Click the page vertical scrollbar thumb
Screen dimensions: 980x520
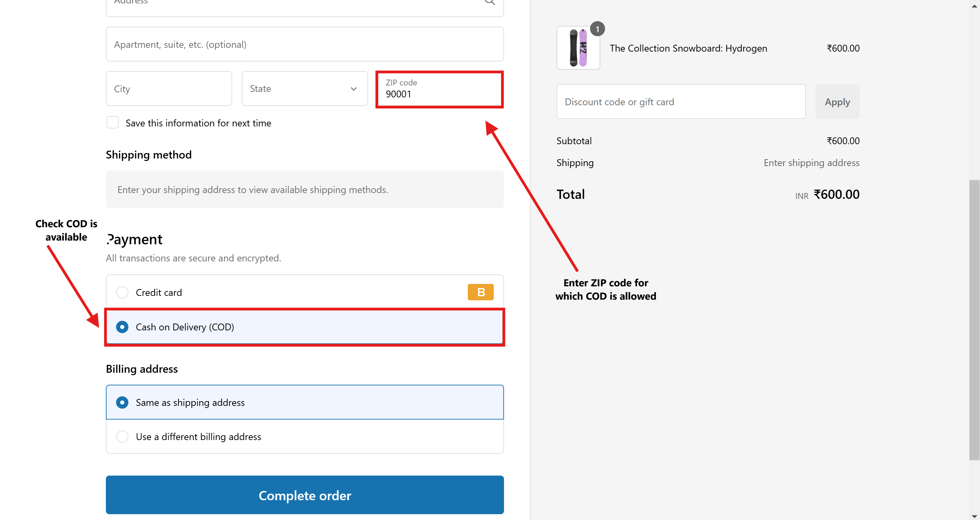tap(974, 320)
